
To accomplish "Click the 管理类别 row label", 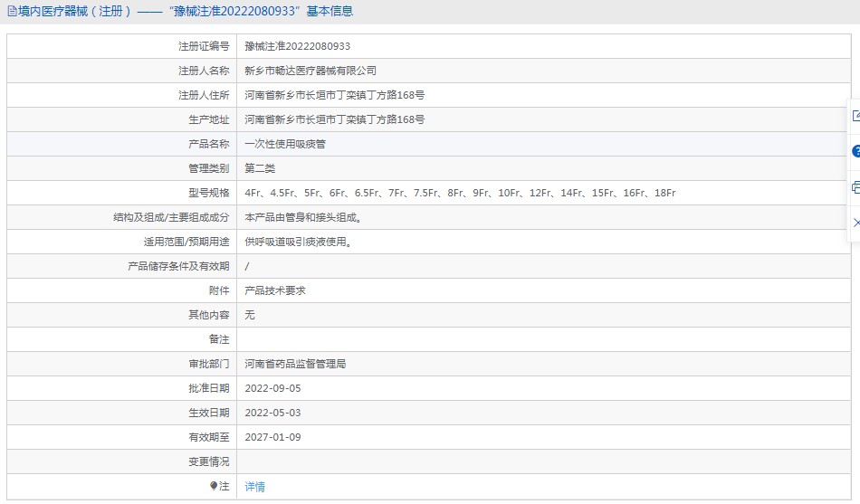I will [208, 168].
